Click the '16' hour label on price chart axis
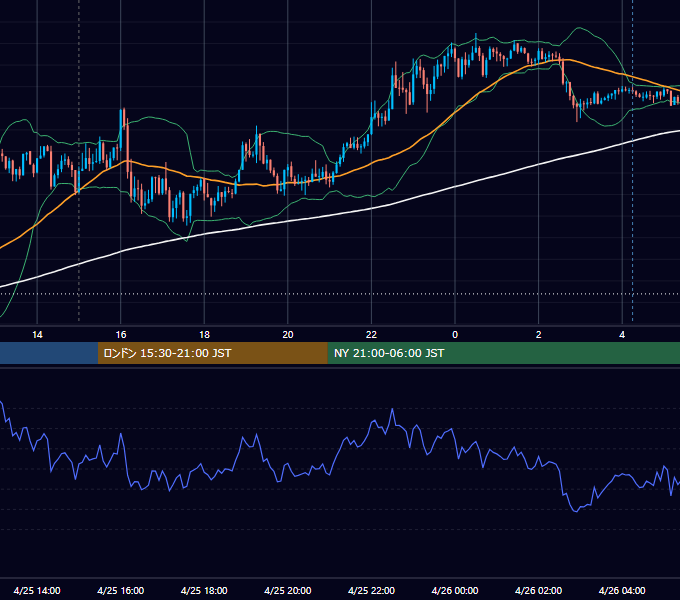This screenshot has height=600, width=680. pyautogui.click(x=121, y=335)
